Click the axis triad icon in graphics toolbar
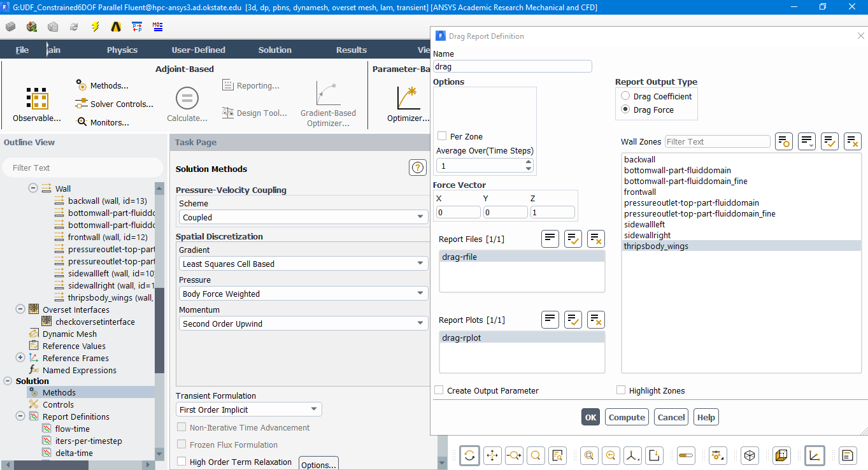The height and width of the screenshot is (470, 868). pos(632,455)
